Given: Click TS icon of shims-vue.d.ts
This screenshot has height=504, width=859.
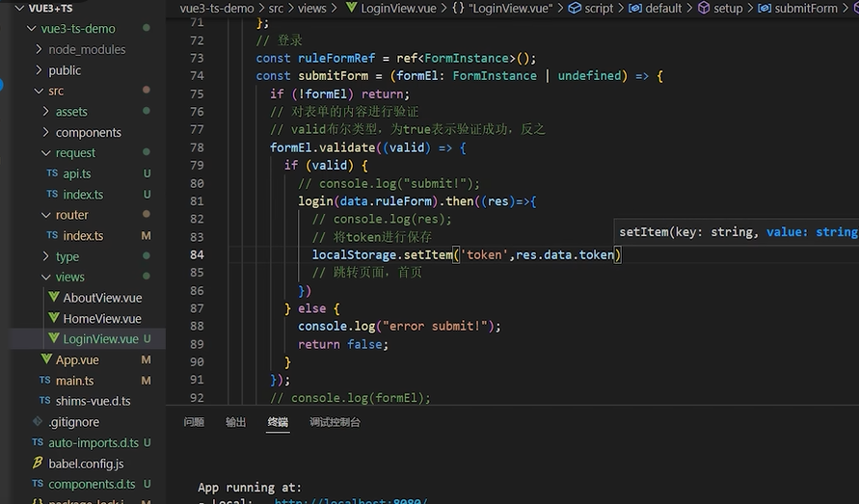Looking at the screenshot, I should coord(45,401).
